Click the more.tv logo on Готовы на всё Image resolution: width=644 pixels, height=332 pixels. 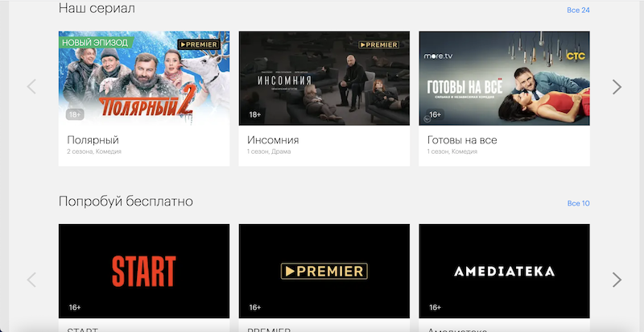tap(439, 56)
